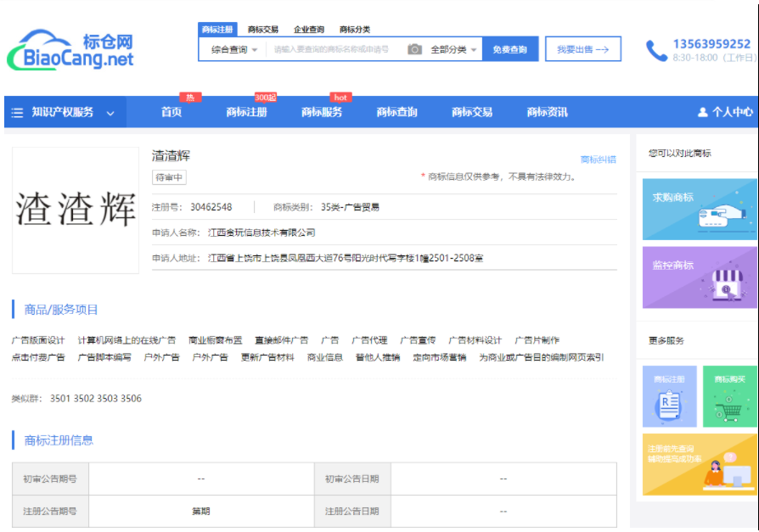This screenshot has width=759, height=532.
Task: Click the 商标购买 shopping cart tile
Action: click(729, 396)
